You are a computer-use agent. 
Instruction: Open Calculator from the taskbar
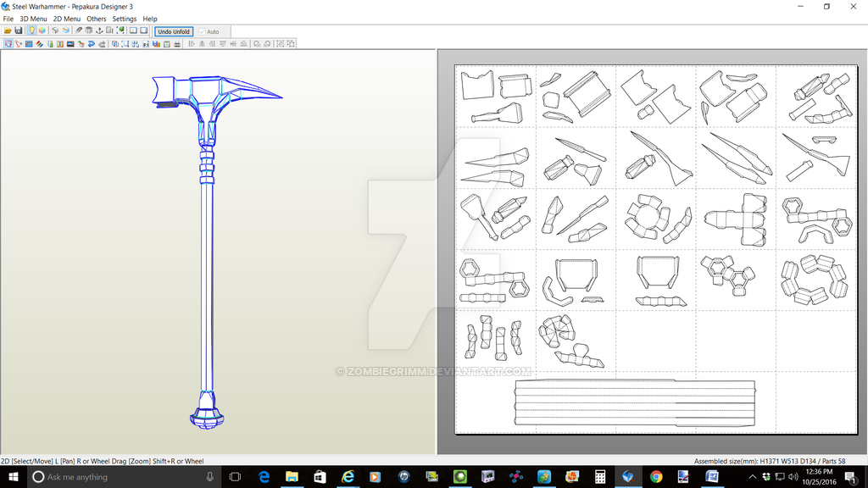pos(600,477)
